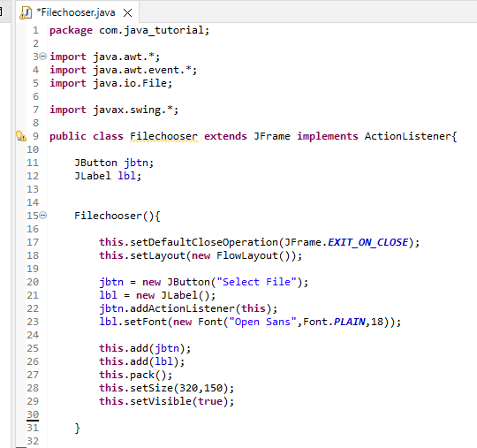Image resolution: width=477 pixels, height=448 pixels.
Task: Click 'addActionListener' on line 22
Action: pos(182,308)
